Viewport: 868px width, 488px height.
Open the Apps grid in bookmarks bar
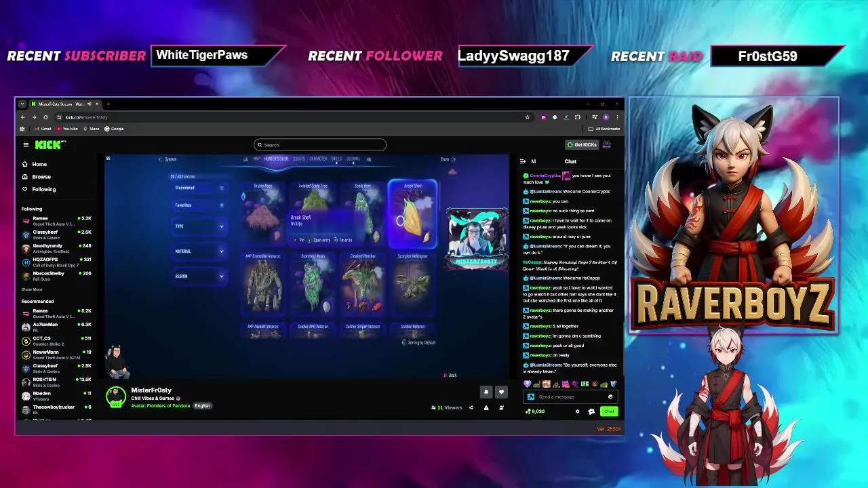(22, 129)
